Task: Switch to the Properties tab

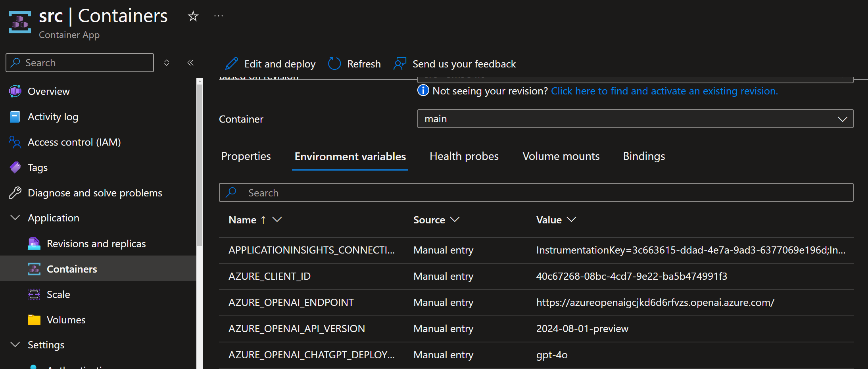Action: coord(246,156)
